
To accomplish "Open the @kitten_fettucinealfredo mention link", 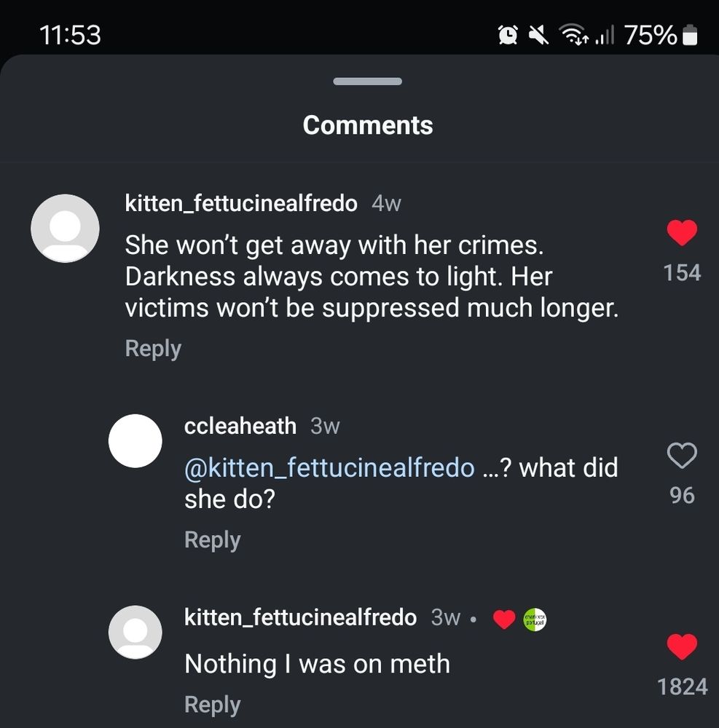I will (329, 467).
